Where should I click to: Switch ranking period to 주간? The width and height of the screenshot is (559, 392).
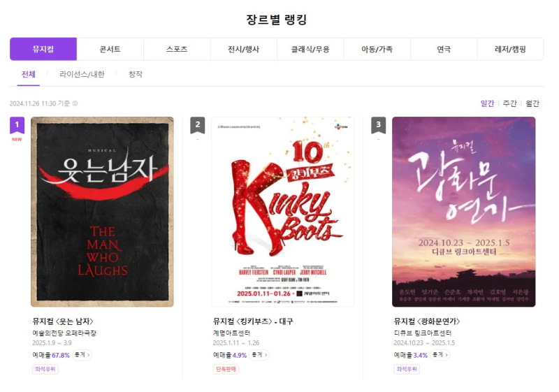point(509,103)
